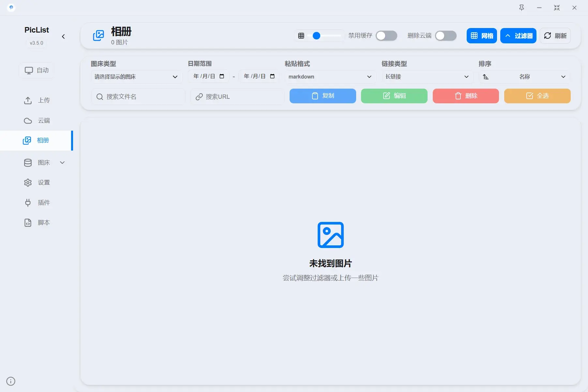Open 脚本 in the sidebar

[37, 223]
